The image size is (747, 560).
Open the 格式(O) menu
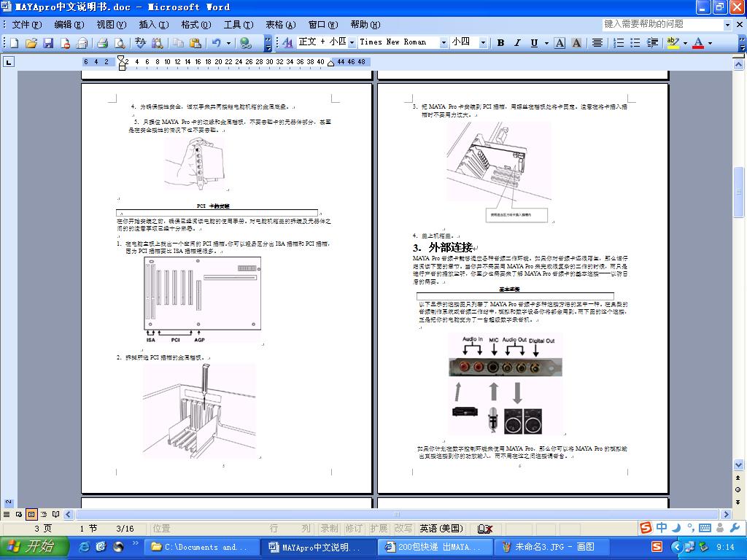point(196,25)
